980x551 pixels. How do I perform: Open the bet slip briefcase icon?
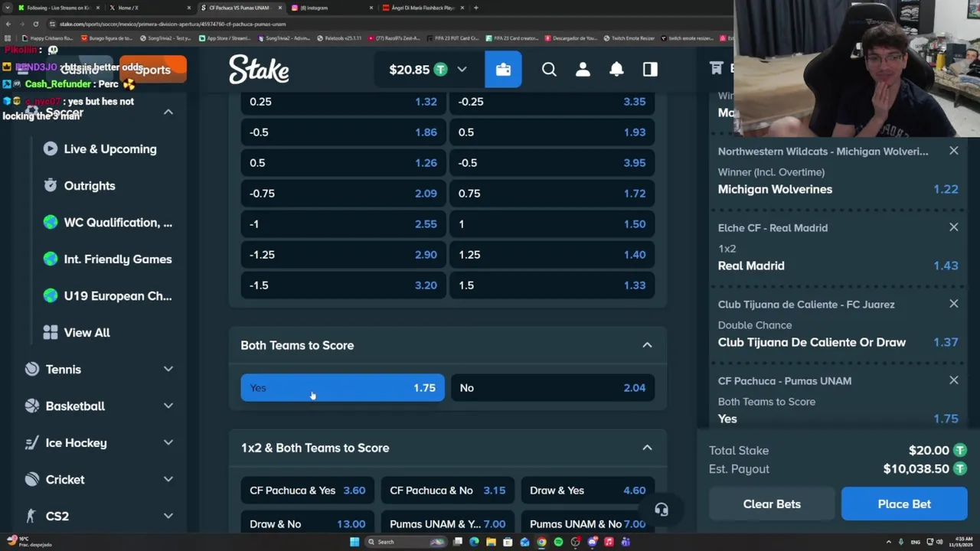coord(503,70)
